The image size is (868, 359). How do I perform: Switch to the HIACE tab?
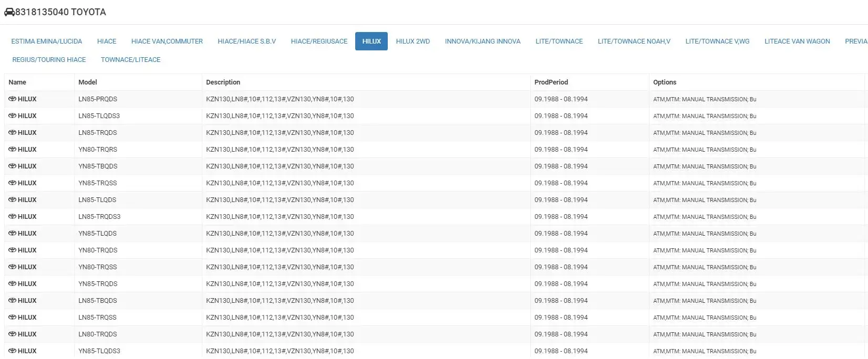tap(107, 41)
